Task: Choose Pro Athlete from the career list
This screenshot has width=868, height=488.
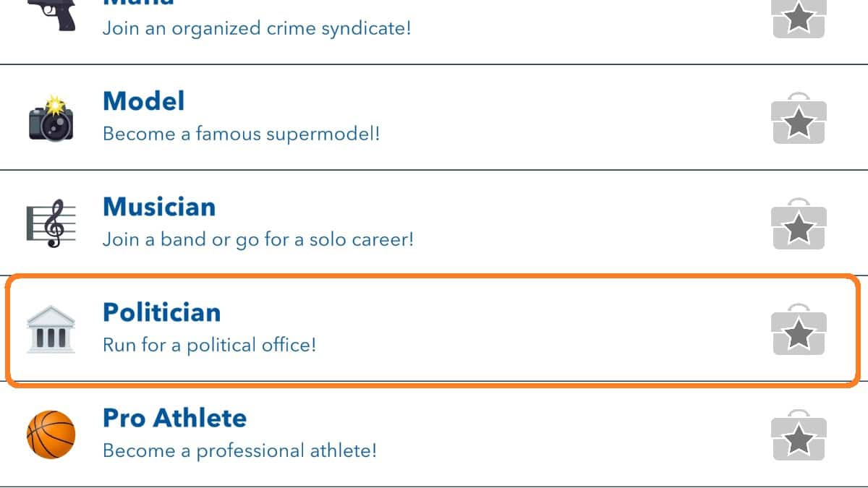Action: [x=174, y=417]
